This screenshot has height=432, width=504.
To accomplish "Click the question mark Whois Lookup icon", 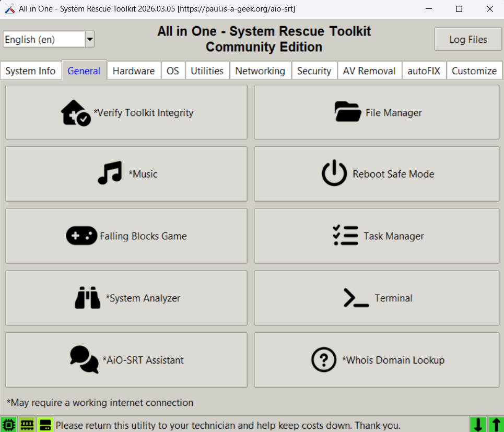I will pyautogui.click(x=324, y=360).
